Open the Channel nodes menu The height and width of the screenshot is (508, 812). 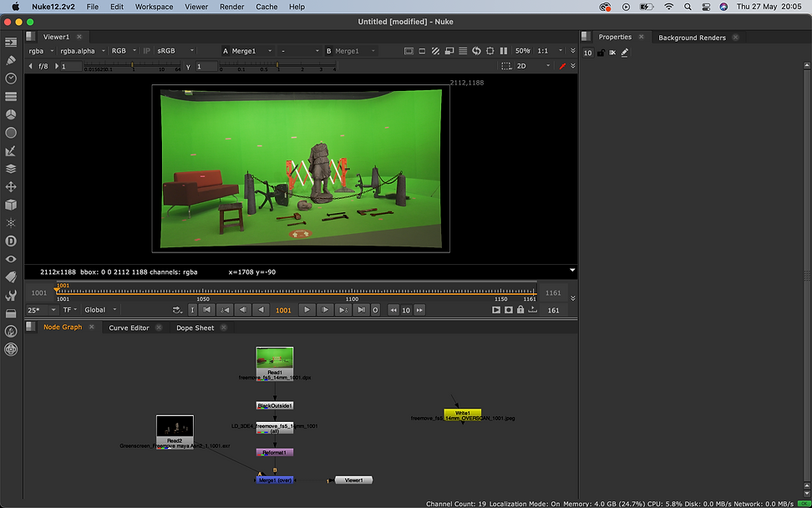coord(10,96)
